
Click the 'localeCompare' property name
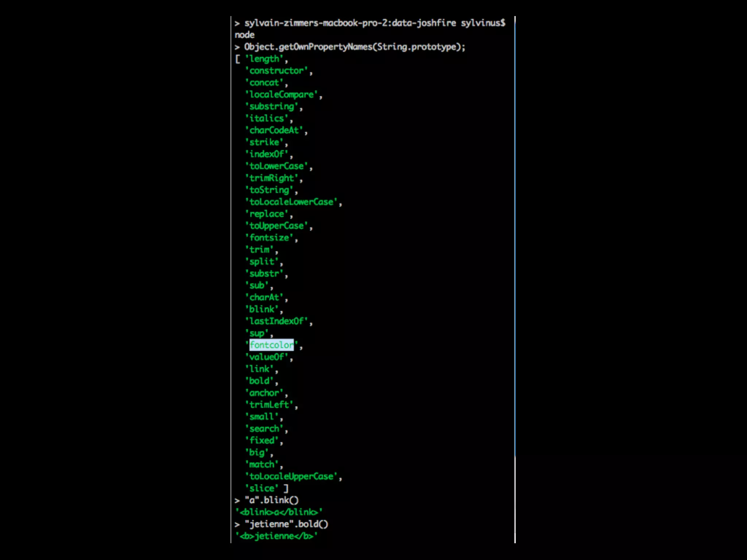click(281, 94)
